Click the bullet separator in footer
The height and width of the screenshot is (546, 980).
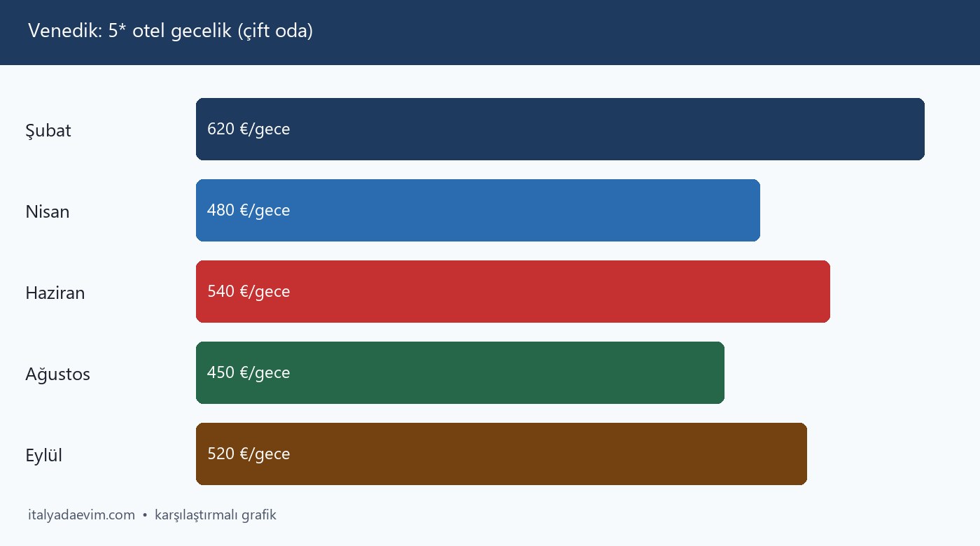(145, 515)
